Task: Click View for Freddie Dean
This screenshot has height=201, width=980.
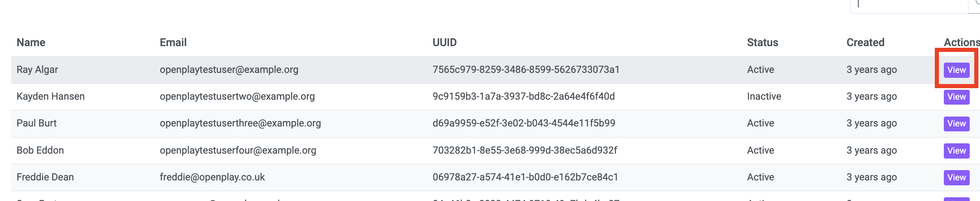Action: pyautogui.click(x=957, y=178)
